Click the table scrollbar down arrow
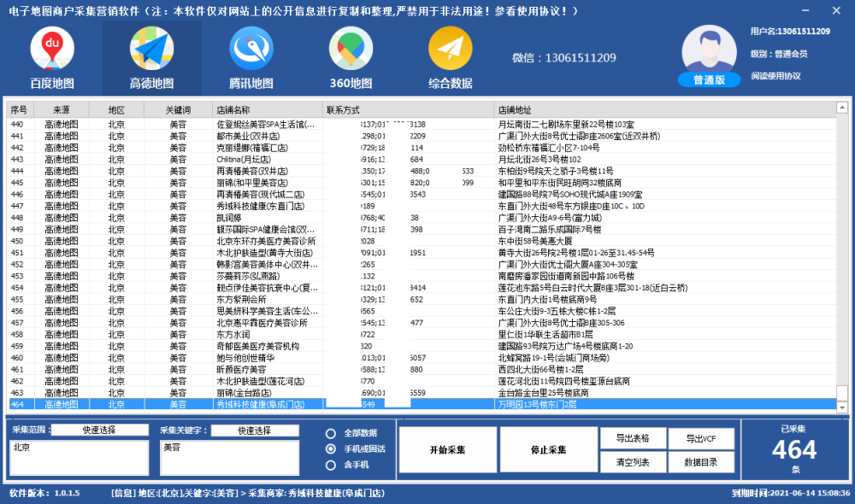This screenshot has height=504, width=855. (x=842, y=407)
